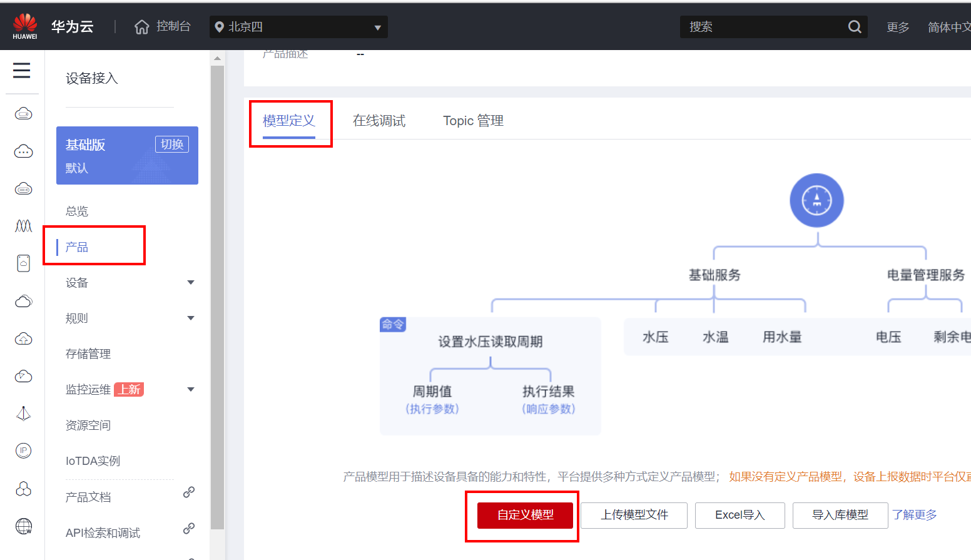Click the Huawei Cloud logo
Image resolution: width=971 pixels, height=560 pixels.
[25, 26]
